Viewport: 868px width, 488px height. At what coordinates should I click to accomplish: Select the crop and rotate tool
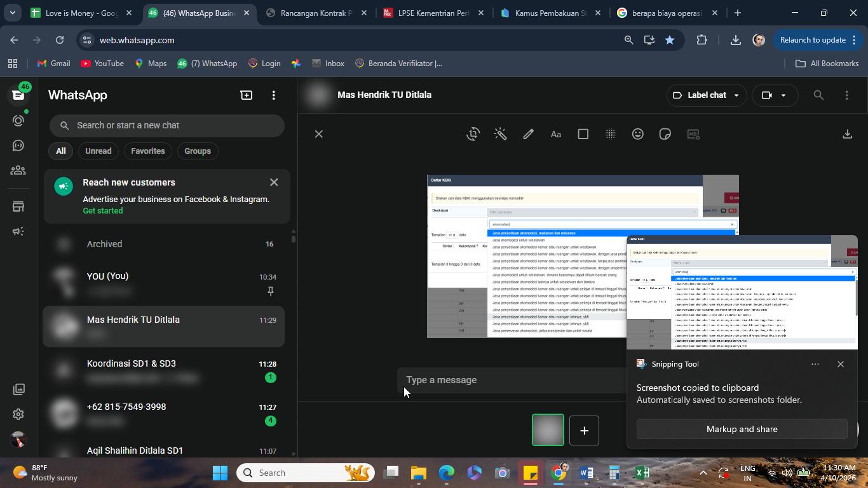(x=473, y=134)
